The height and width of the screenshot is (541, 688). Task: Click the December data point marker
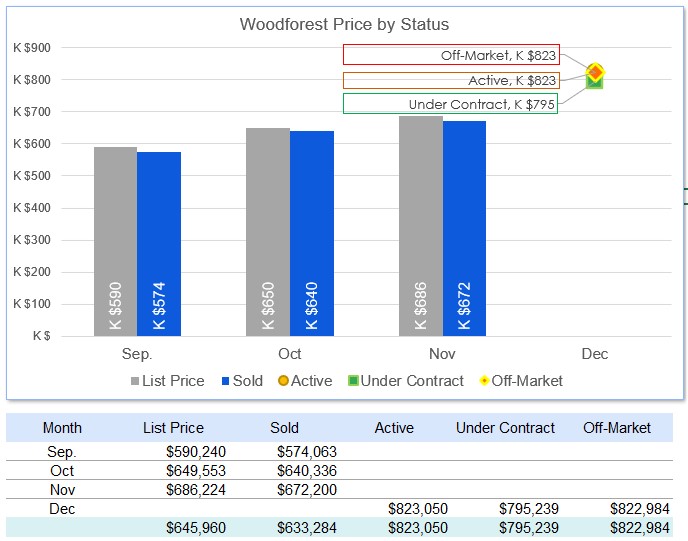tap(595, 73)
